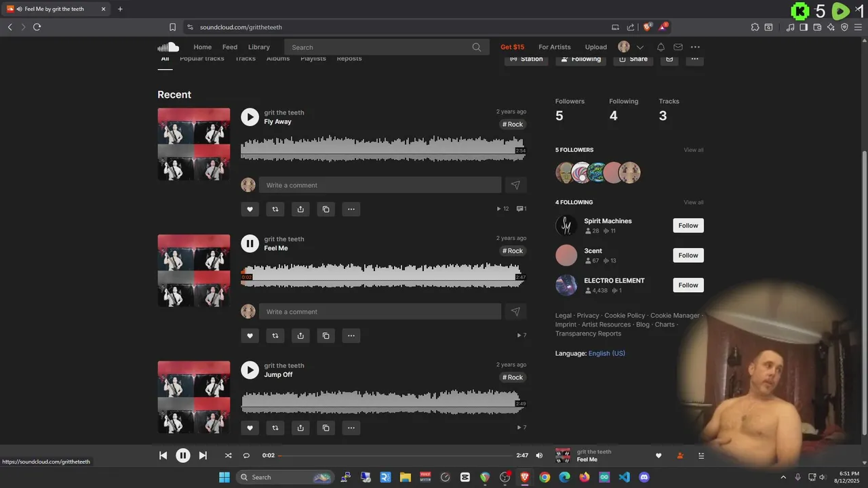The width and height of the screenshot is (868, 488).
Task: Click the Fly Away comment field
Action: (380, 185)
